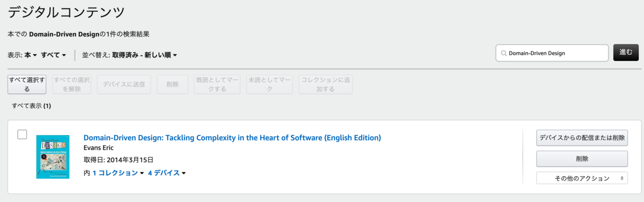Click the magnifier icon in search box
Screen dimensions: 644x202
[x=503, y=53]
